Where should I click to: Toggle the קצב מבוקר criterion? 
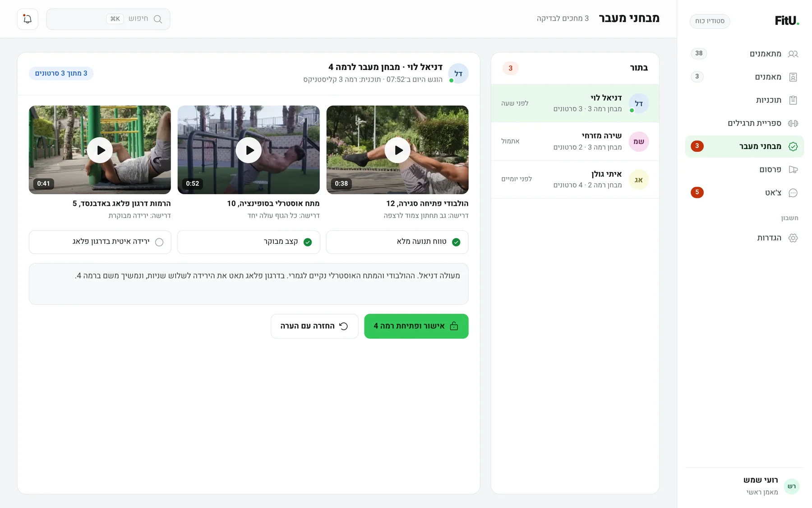tap(249, 242)
